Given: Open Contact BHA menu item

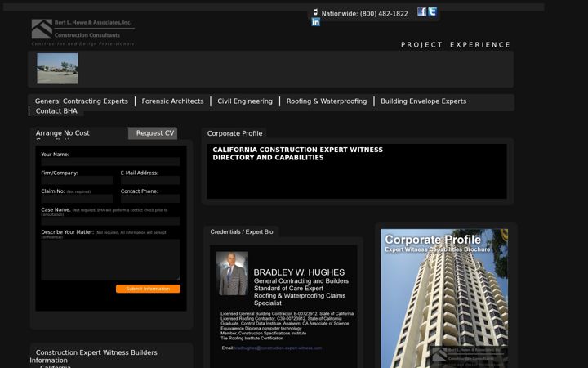Looking at the screenshot, I should (56, 110).
